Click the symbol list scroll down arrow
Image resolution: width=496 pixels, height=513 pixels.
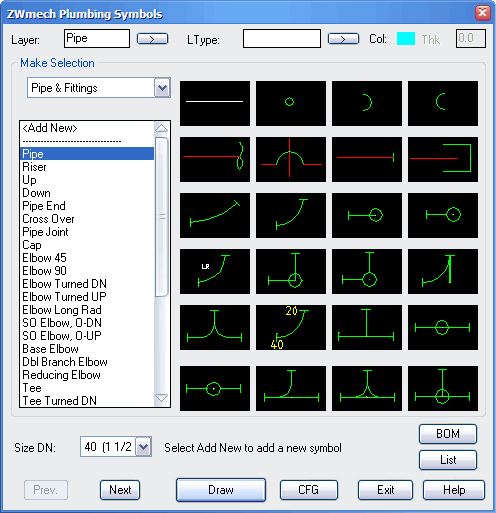[x=162, y=399]
